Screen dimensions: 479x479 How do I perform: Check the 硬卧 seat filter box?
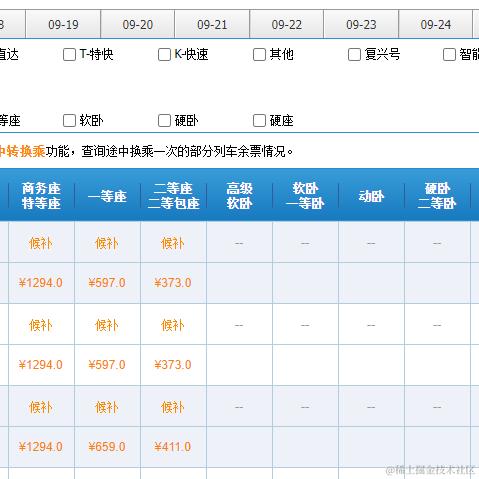[x=164, y=121]
